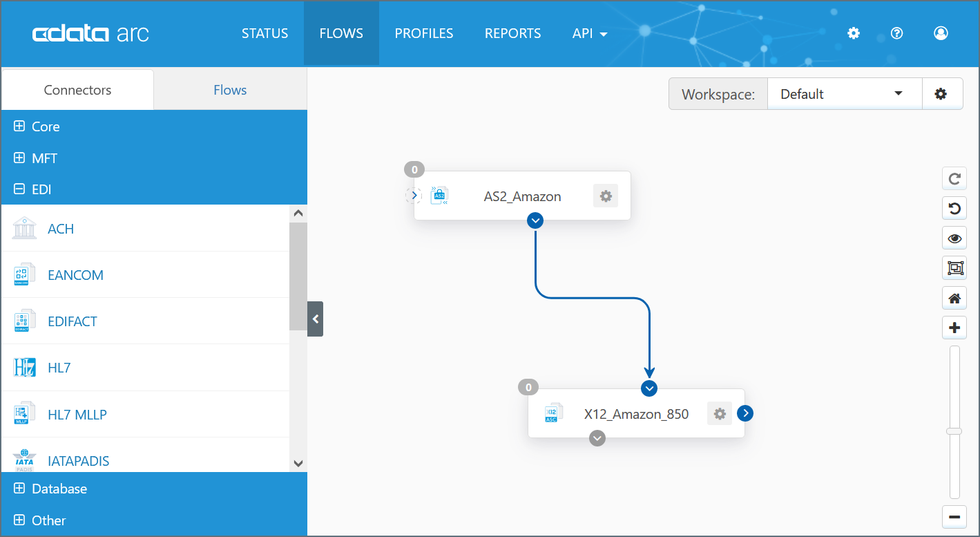Open X12_Amazon_850 connector settings gear
Image resolution: width=980 pixels, height=537 pixels.
click(x=720, y=414)
